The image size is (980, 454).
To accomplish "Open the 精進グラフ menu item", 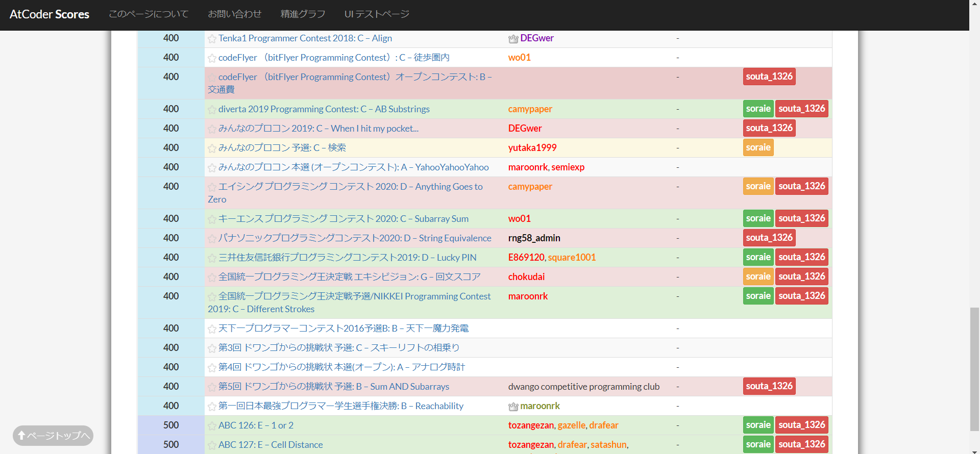I will tap(303, 14).
